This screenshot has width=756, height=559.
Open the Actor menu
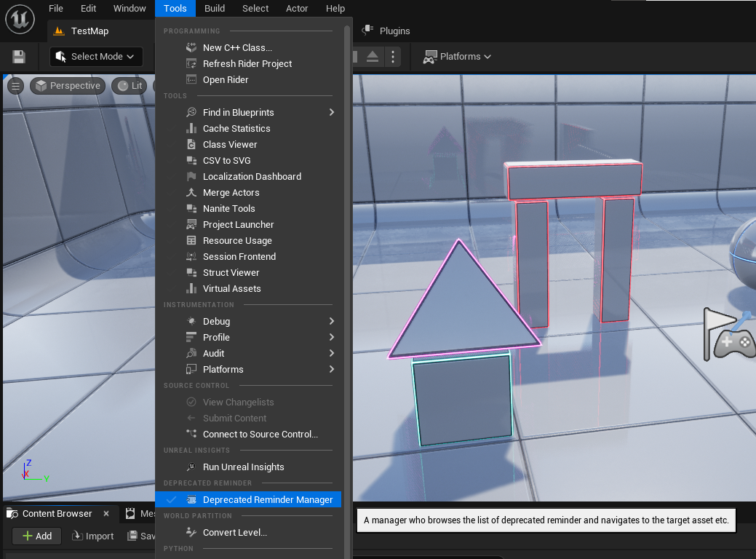pyautogui.click(x=297, y=8)
